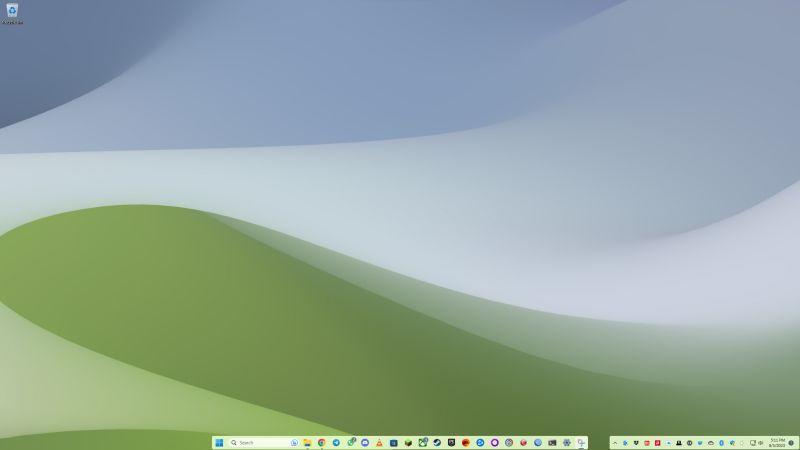The width and height of the screenshot is (800, 450).
Task: Open the clock and date in taskbar
Action: tap(778, 443)
